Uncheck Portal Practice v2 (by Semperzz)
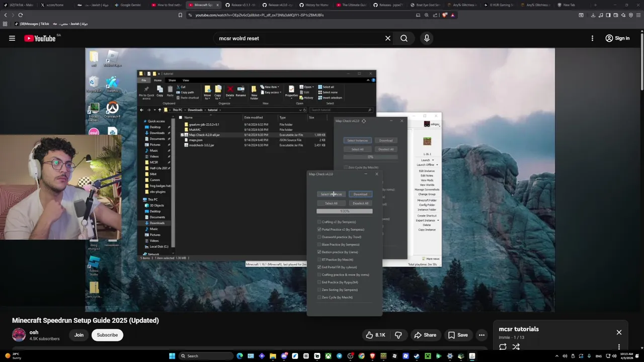 click(x=319, y=229)
